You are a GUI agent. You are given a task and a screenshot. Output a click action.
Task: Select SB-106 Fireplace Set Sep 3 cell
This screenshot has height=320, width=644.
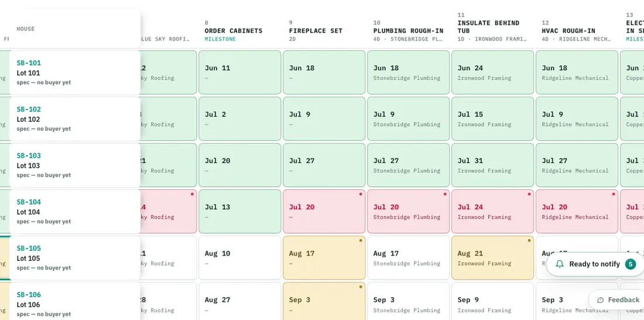coord(324,301)
